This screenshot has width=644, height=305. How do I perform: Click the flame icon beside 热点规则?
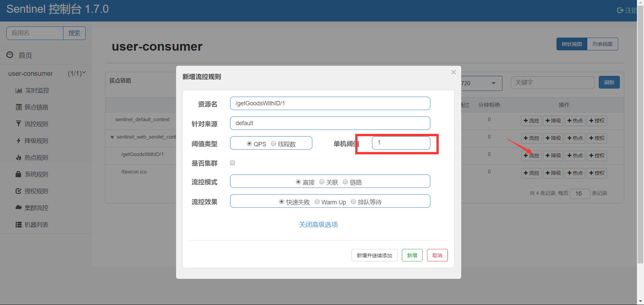click(19, 157)
